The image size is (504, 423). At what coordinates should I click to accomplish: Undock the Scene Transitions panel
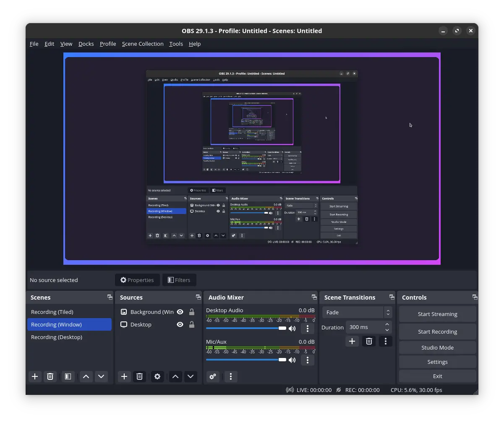[392, 297]
